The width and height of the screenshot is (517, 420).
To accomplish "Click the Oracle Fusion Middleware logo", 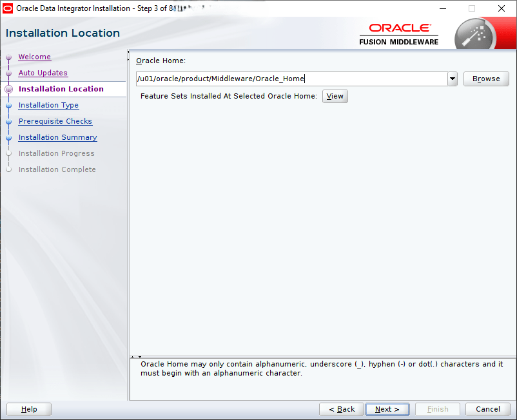I will (399, 34).
